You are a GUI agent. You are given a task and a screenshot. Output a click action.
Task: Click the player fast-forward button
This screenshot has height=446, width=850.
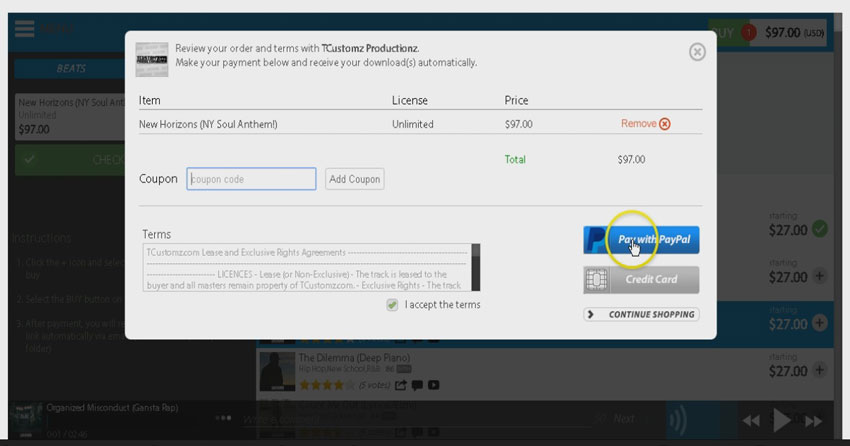tap(813, 421)
